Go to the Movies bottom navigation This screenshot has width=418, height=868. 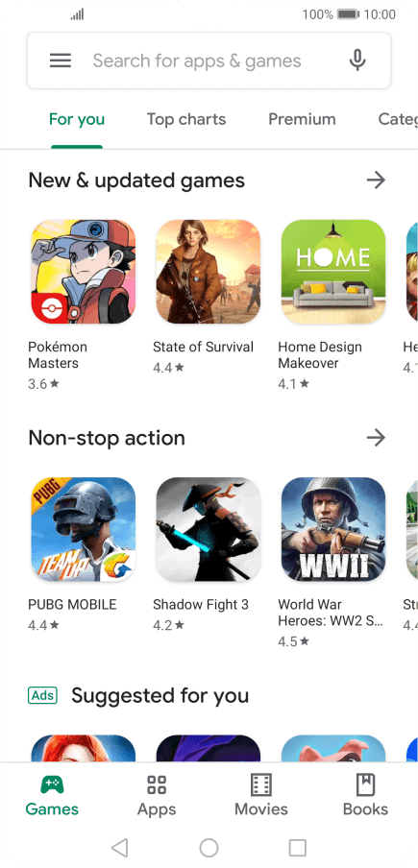tap(261, 795)
